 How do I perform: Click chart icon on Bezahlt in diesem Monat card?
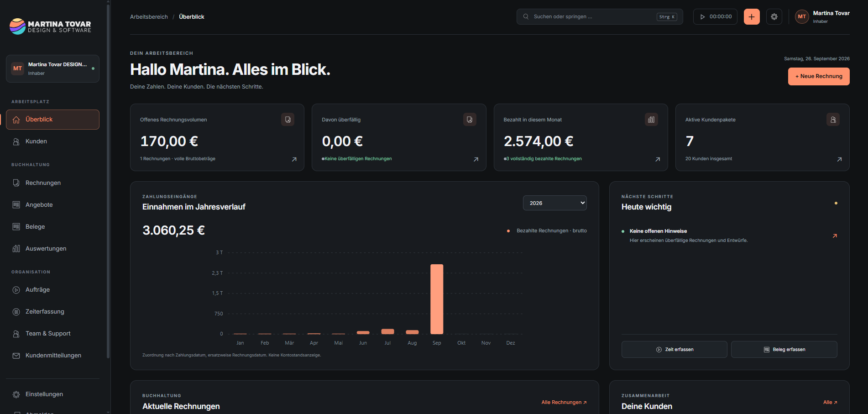(651, 120)
